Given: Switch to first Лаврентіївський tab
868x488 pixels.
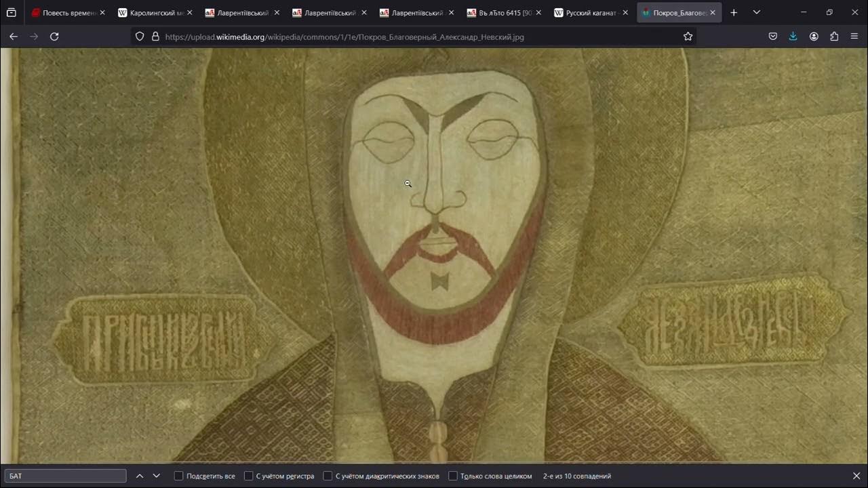Looking at the screenshot, I should point(242,12).
